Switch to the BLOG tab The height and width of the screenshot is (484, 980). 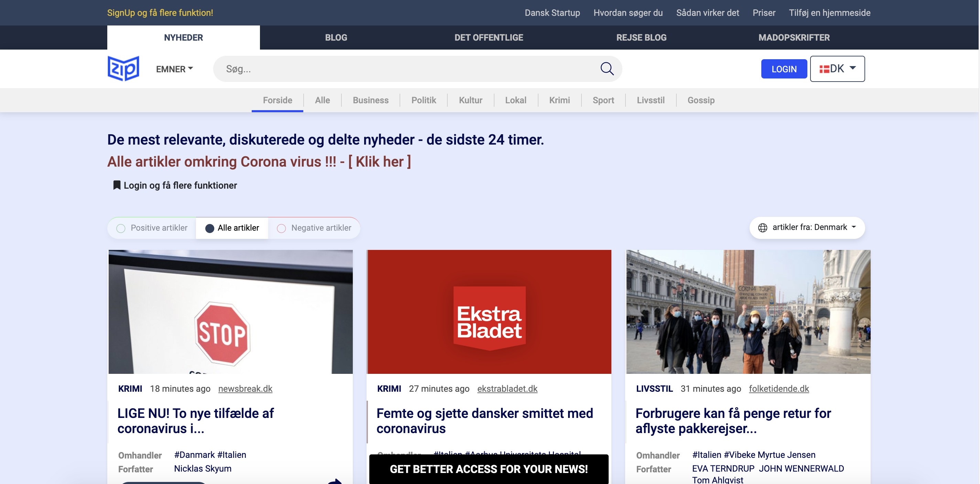[x=336, y=37]
